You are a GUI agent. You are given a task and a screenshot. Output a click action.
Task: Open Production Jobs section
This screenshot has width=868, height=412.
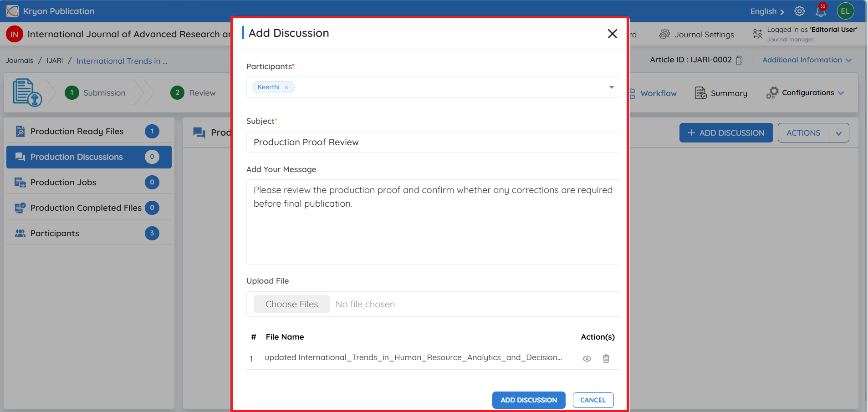(x=89, y=183)
